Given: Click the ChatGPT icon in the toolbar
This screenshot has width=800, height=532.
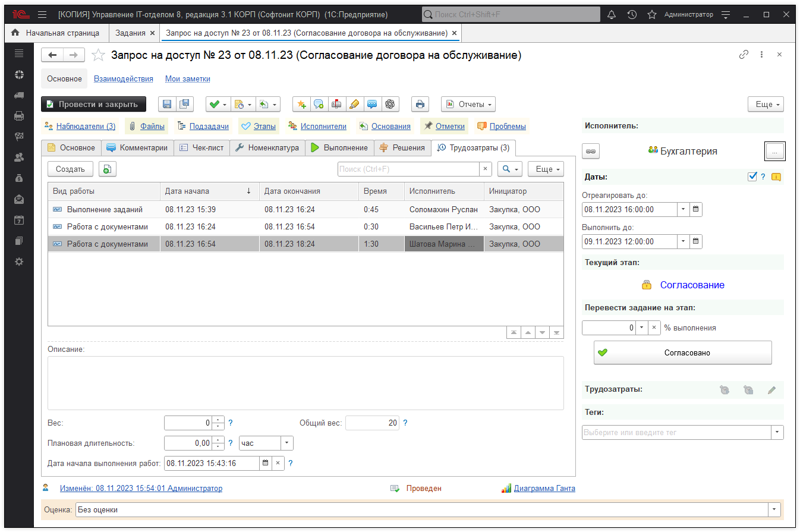Looking at the screenshot, I should coord(390,104).
